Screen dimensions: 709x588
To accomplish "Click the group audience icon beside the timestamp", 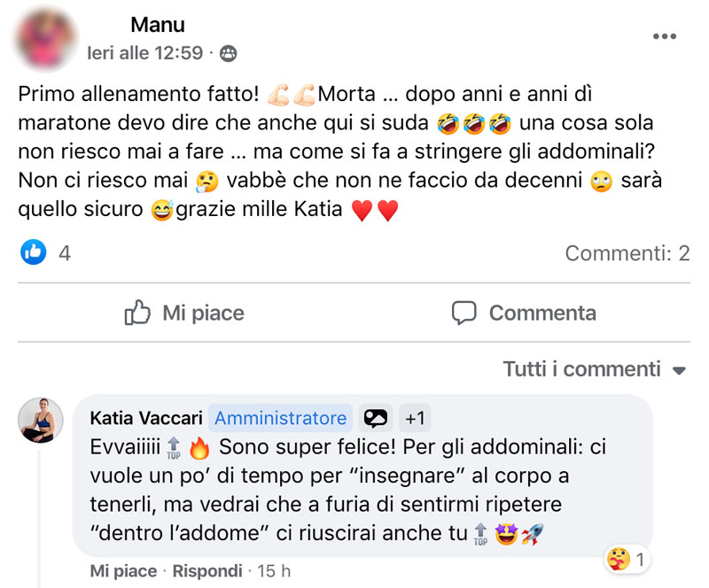I will (x=228, y=53).
